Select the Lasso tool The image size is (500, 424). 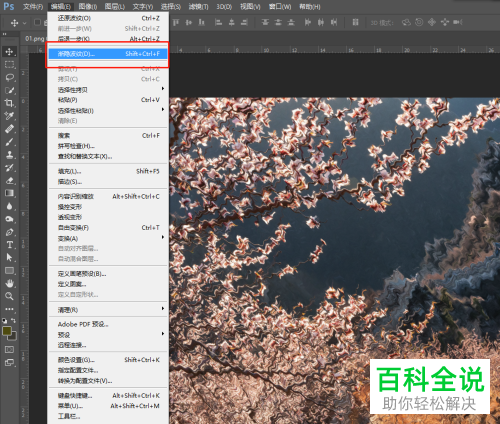(x=9, y=77)
